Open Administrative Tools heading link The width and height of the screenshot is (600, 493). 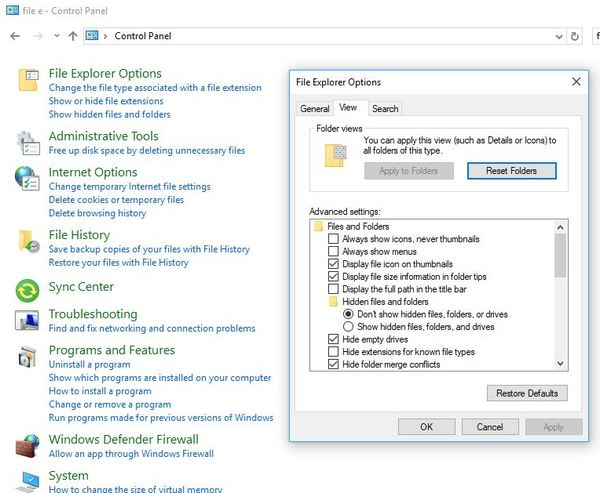pyautogui.click(x=103, y=136)
